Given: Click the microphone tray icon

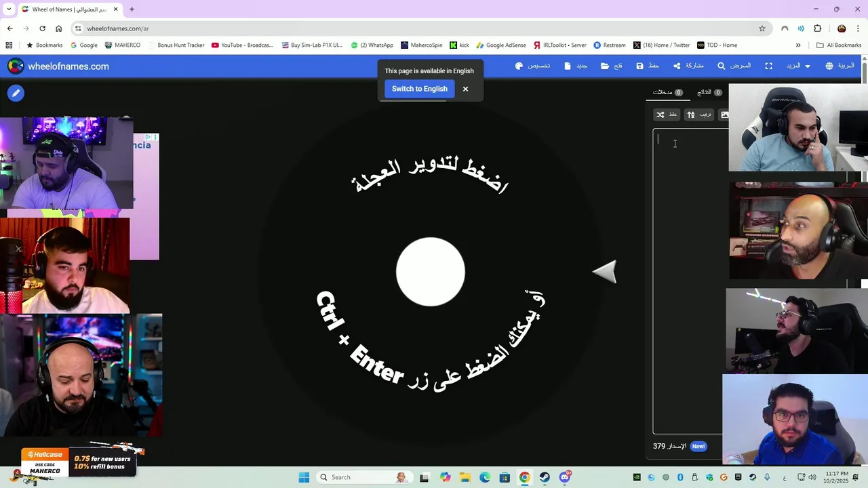Looking at the screenshot, I should pos(767,477).
